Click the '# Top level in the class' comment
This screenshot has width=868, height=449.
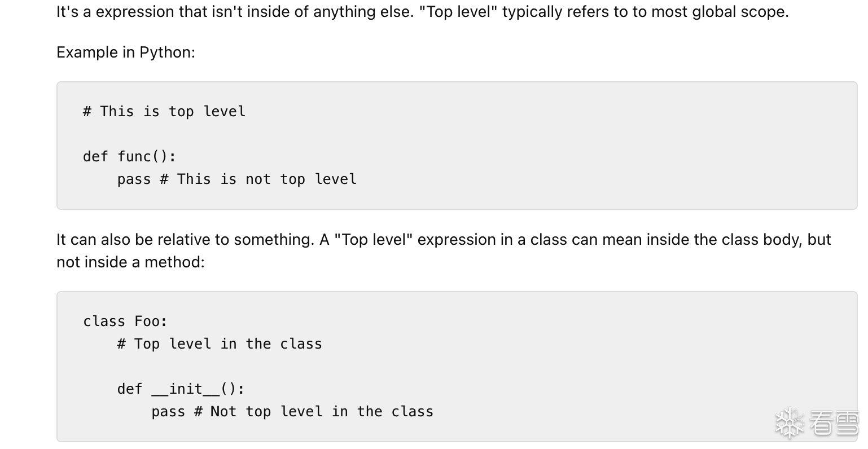pyautogui.click(x=220, y=344)
